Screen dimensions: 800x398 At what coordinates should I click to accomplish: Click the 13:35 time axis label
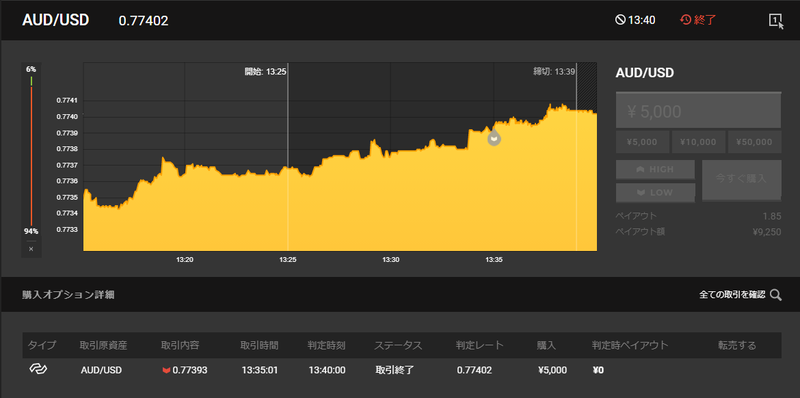(x=494, y=260)
